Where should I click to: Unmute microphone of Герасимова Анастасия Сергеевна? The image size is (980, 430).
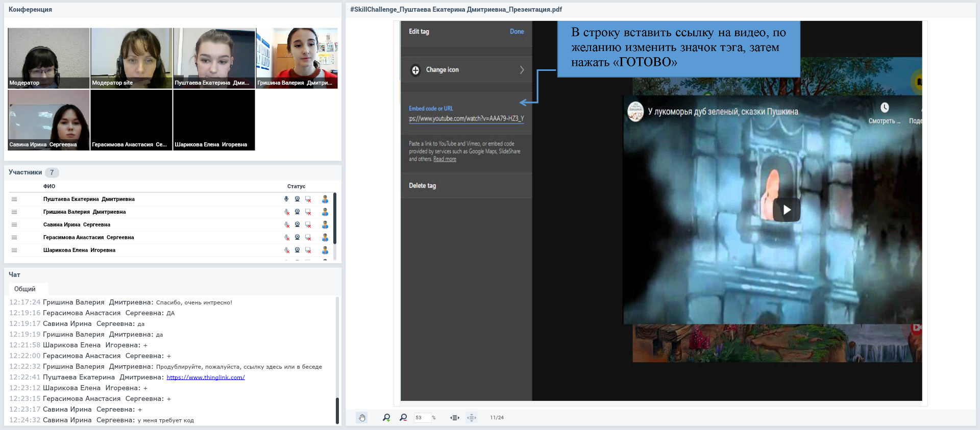coord(286,237)
